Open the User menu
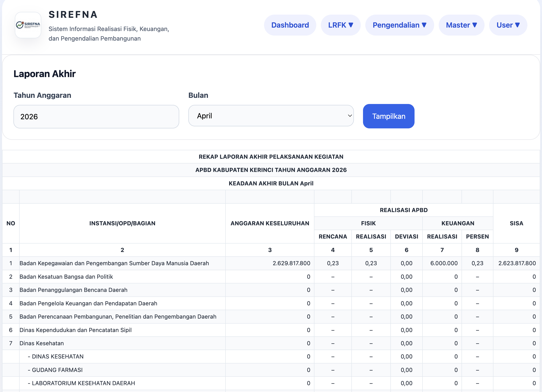The width and height of the screenshot is (542, 392). [508, 25]
